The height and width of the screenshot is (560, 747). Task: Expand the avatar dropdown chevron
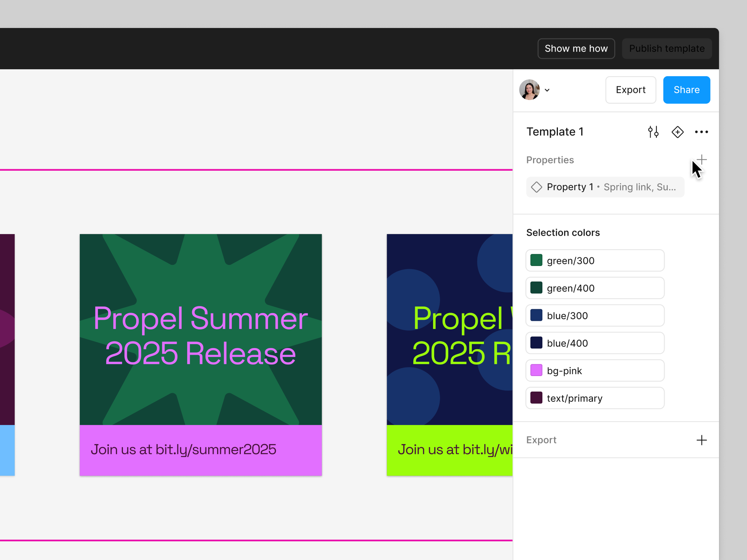click(547, 90)
